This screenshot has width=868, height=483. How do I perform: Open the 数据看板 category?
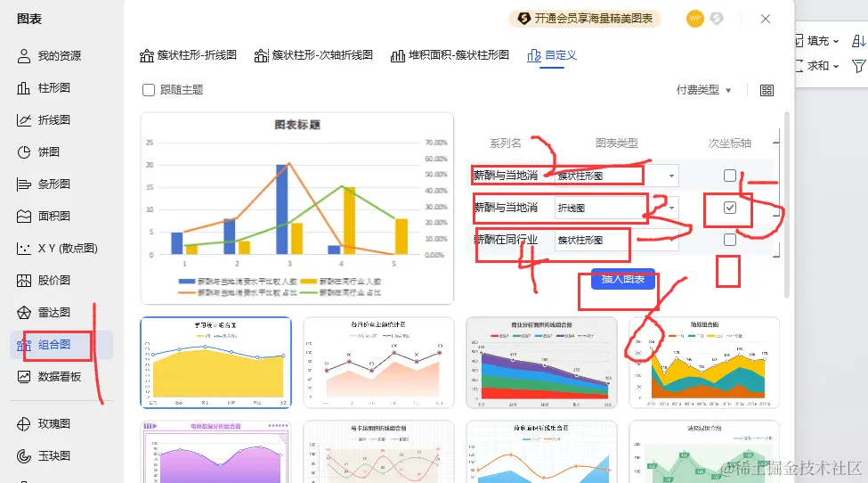coord(49,377)
